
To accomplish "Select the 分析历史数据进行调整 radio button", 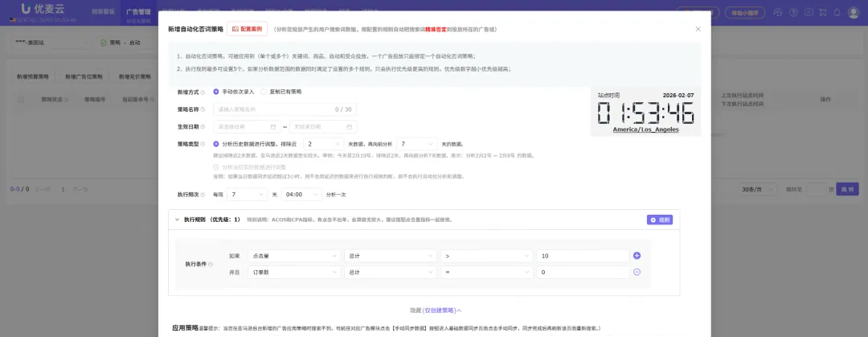I will pyautogui.click(x=217, y=143).
